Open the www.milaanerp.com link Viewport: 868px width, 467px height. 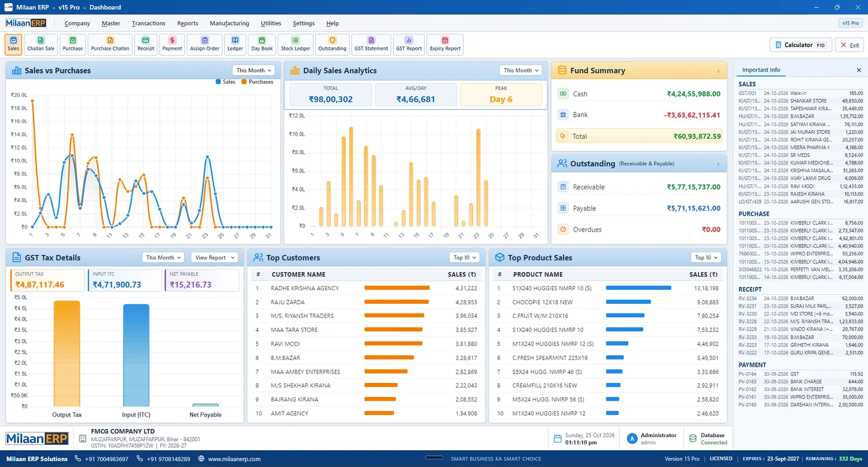coord(234,459)
